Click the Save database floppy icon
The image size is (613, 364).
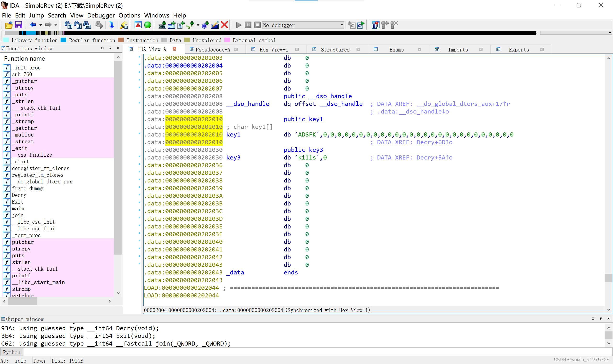pos(19,25)
